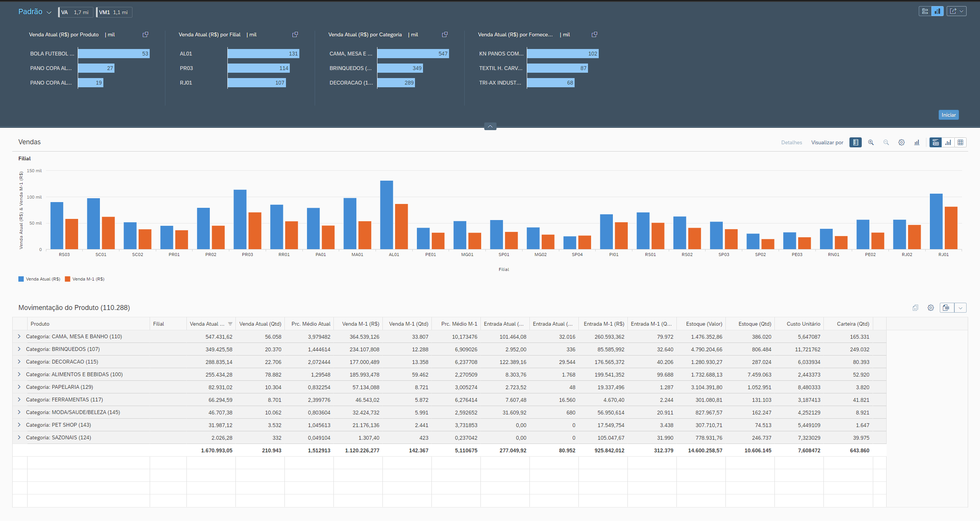Image resolution: width=980 pixels, height=522 pixels.
Task: Click the sort indicator icon on Venda Atual
Action: coord(230,324)
